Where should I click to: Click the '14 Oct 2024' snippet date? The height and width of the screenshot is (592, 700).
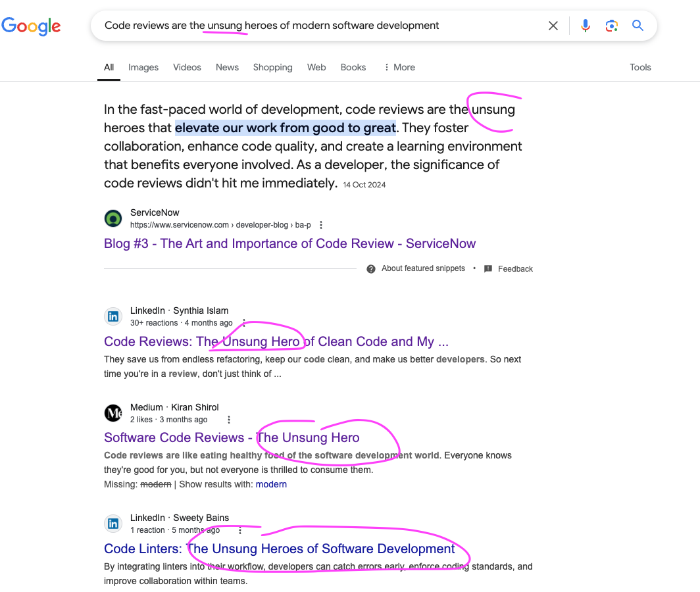364,185
